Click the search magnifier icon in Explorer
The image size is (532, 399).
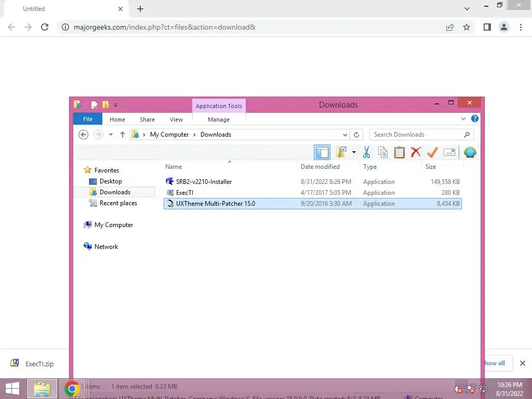[467, 135]
